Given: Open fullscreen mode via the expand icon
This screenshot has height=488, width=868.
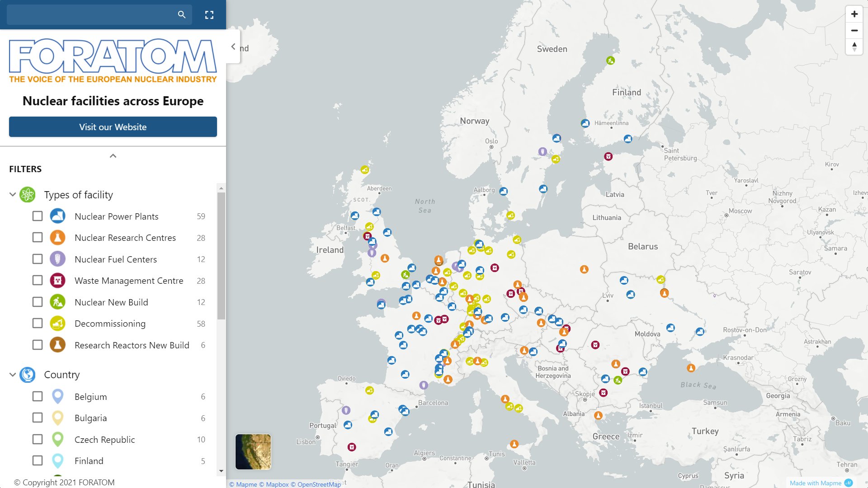Looking at the screenshot, I should click(209, 14).
